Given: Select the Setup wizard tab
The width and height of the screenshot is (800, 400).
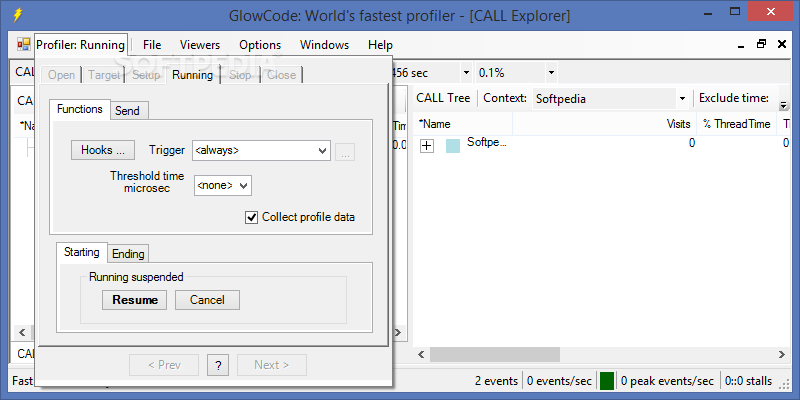Looking at the screenshot, I should (x=146, y=75).
